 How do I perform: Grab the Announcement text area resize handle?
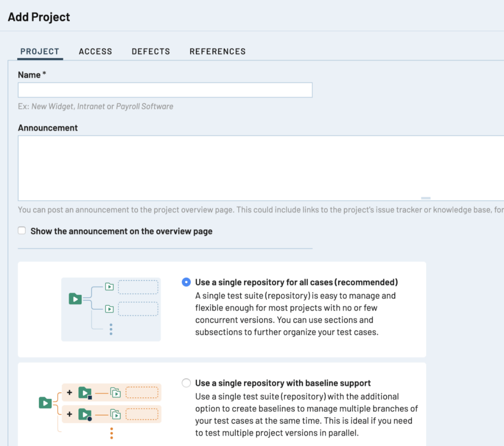coord(426,198)
